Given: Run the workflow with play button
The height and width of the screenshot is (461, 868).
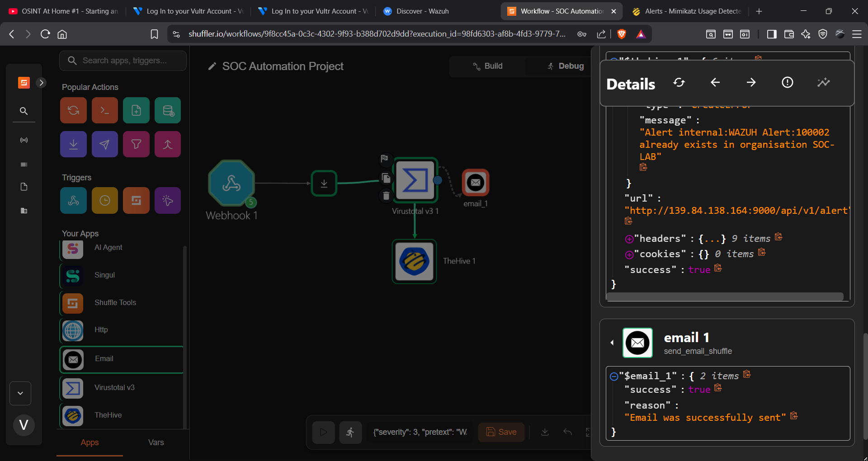Looking at the screenshot, I should 323,432.
